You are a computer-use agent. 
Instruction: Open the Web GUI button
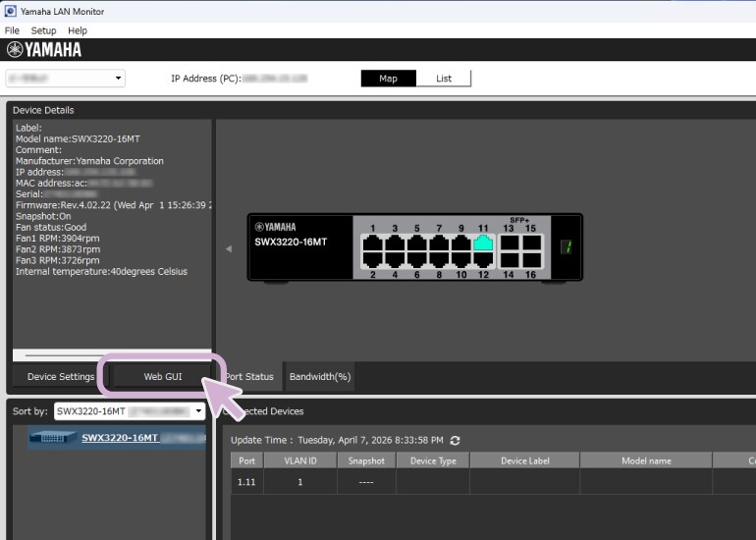coord(163,377)
